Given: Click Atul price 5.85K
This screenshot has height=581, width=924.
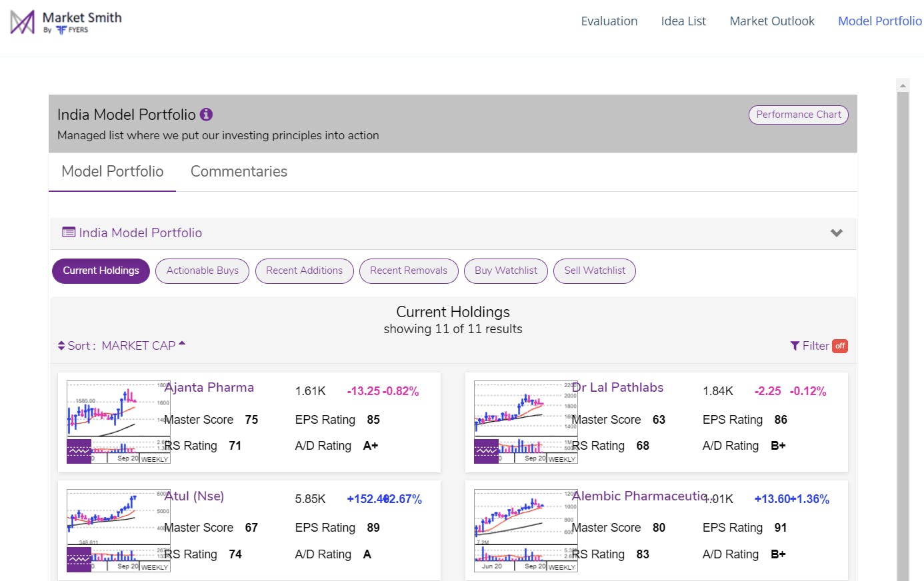Looking at the screenshot, I should pos(311,499).
